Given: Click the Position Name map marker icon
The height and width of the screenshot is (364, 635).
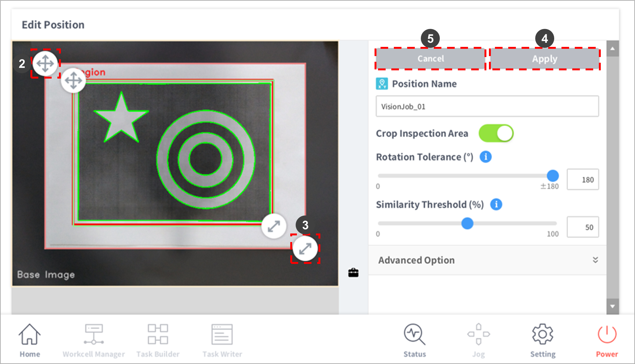Looking at the screenshot, I should coord(382,84).
